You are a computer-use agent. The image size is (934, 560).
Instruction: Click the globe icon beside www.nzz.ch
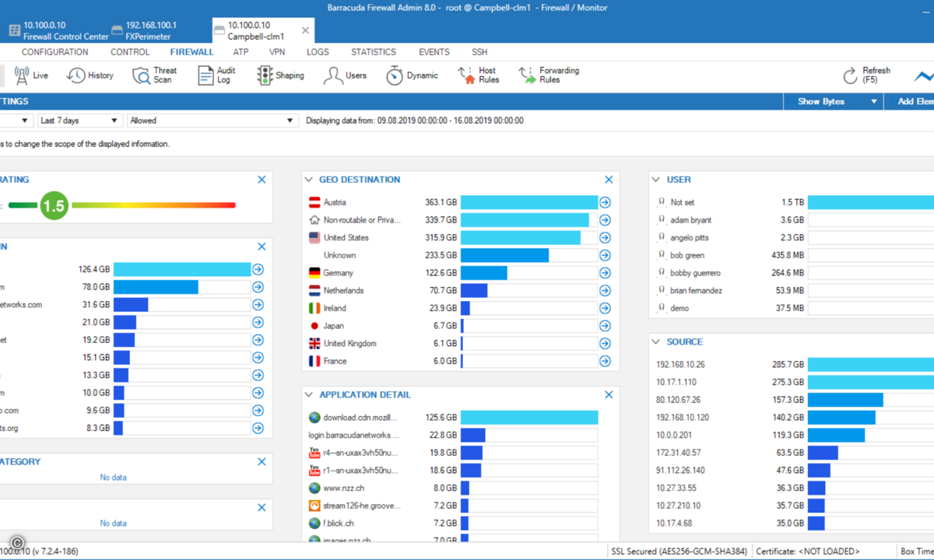pyautogui.click(x=314, y=488)
